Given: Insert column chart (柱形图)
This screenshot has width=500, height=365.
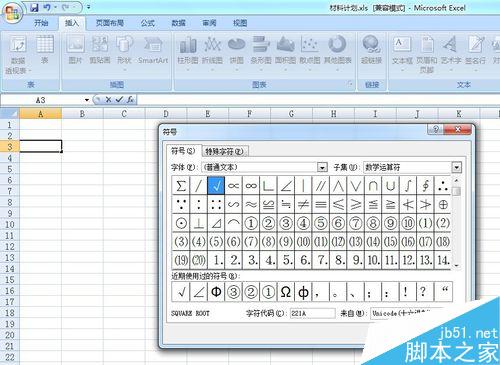Looking at the screenshot, I should 188,52.
